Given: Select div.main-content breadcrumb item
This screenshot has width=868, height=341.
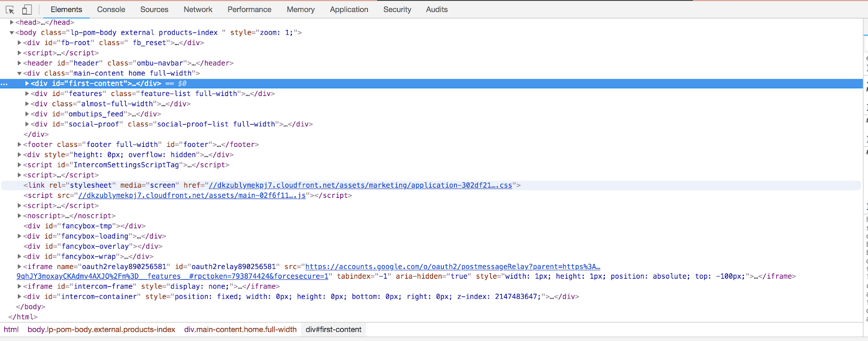Looking at the screenshot, I should click(240, 330).
